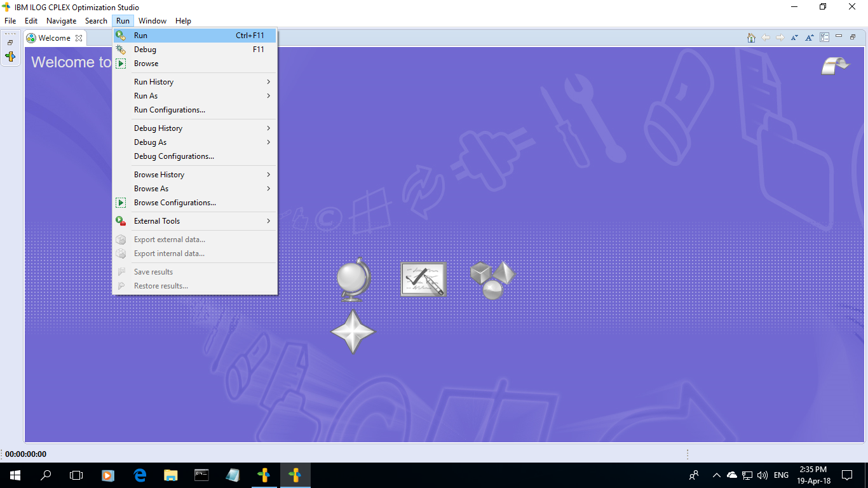Image resolution: width=868 pixels, height=488 pixels.
Task: Expand the Run History submenu
Action: click(153, 81)
